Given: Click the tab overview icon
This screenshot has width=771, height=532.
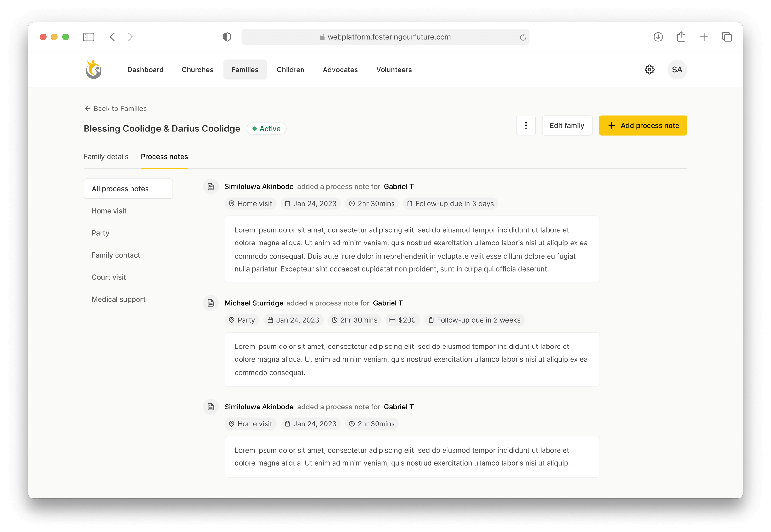Looking at the screenshot, I should (x=727, y=37).
